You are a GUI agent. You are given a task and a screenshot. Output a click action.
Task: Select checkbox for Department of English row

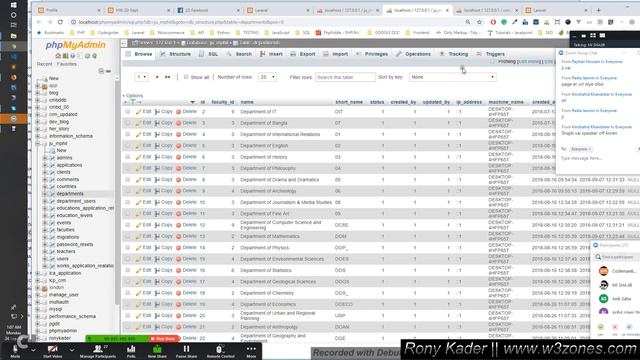128,146
